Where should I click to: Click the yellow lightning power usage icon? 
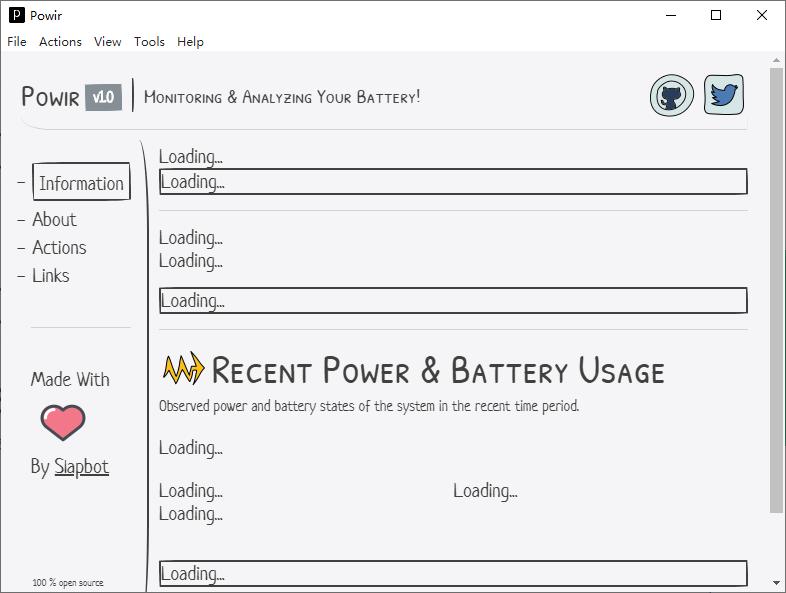click(x=183, y=369)
